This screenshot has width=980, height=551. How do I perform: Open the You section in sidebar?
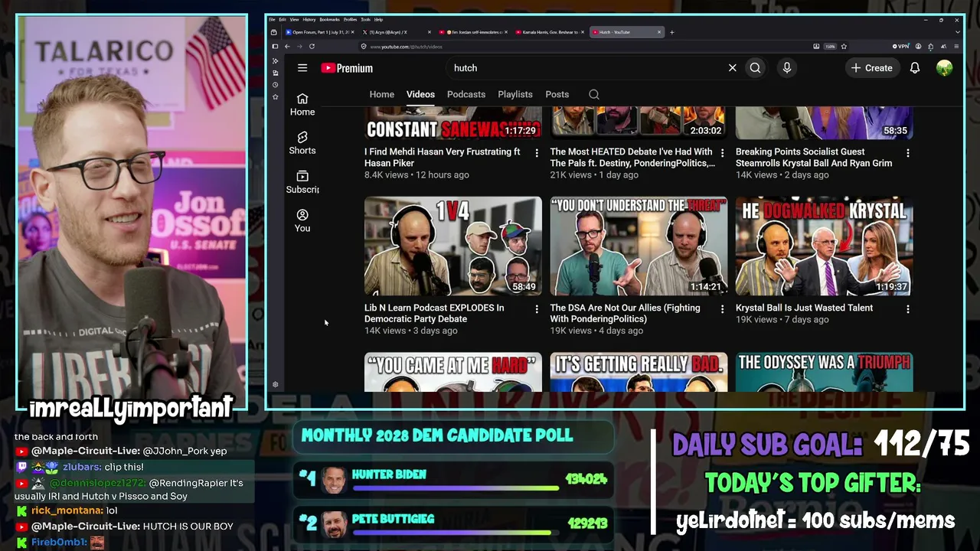302,220
